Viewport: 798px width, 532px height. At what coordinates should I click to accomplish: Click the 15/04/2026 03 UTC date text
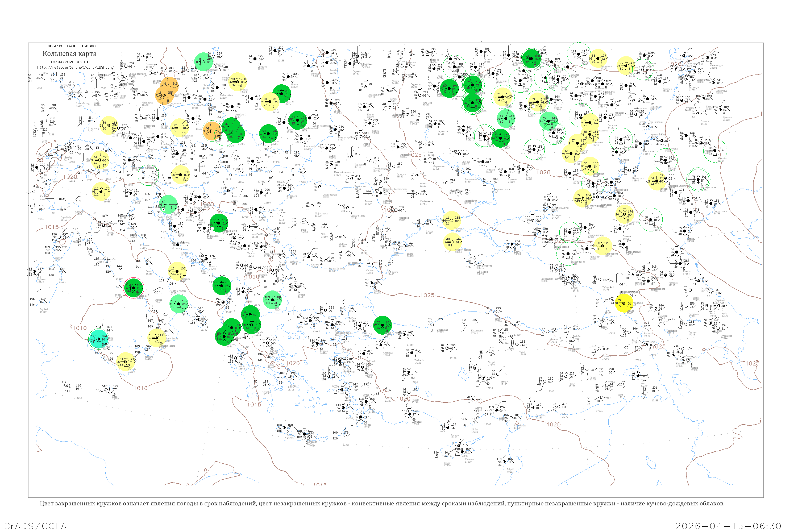click(x=70, y=62)
